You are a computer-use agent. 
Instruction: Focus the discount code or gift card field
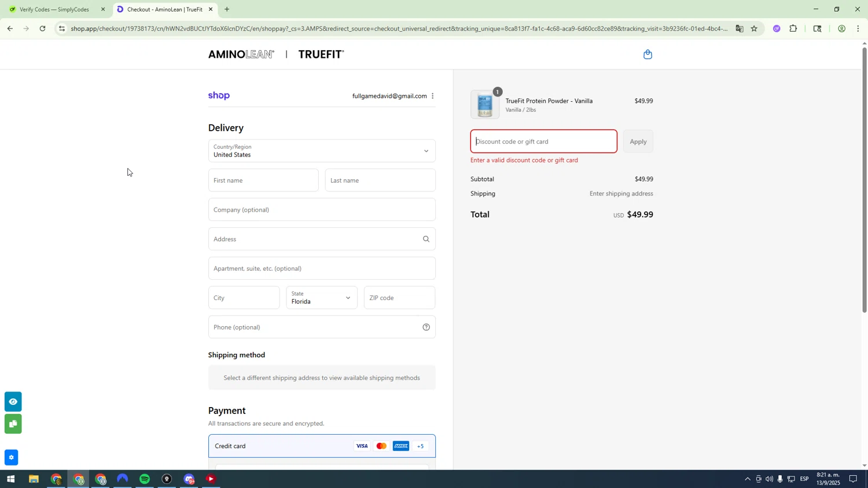(543, 142)
